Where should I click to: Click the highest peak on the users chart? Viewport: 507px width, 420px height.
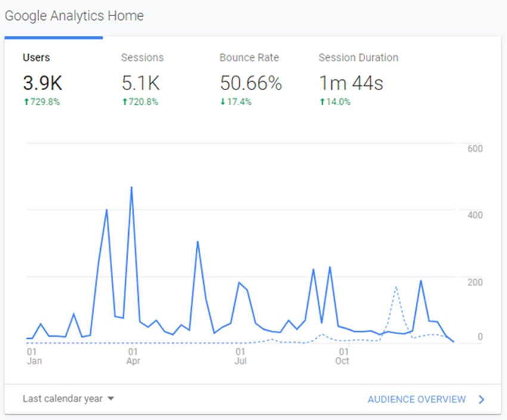(x=131, y=187)
